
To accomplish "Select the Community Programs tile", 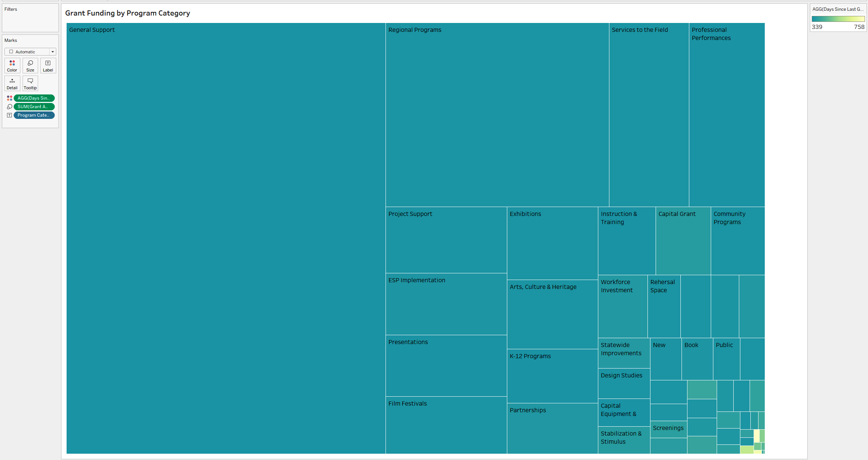I will (x=738, y=241).
